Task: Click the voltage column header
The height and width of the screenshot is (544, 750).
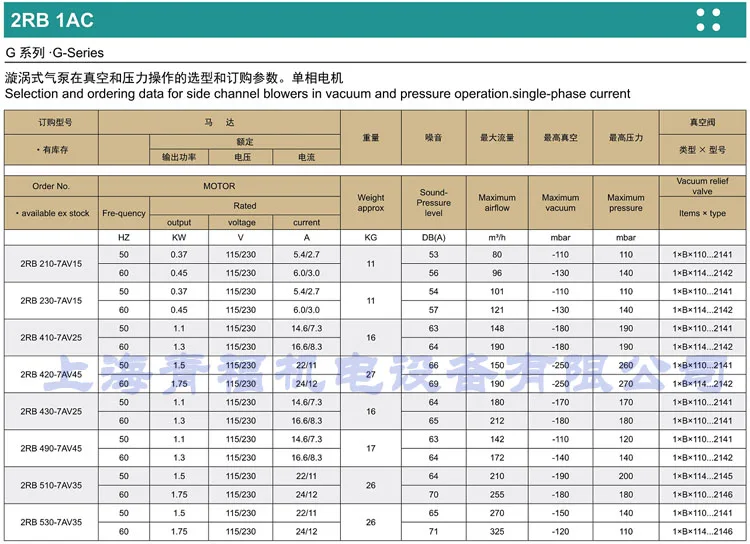Action: [x=242, y=222]
